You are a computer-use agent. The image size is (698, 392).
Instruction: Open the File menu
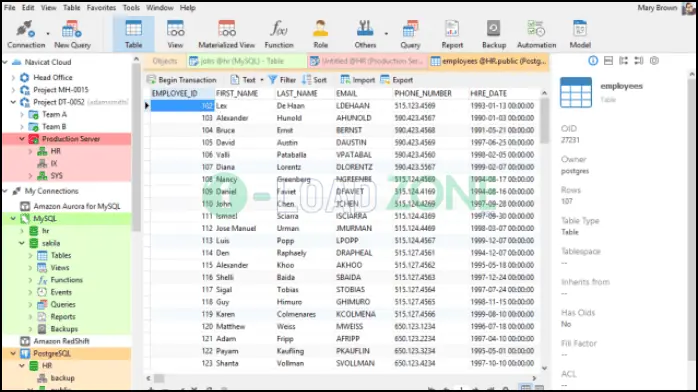point(9,8)
